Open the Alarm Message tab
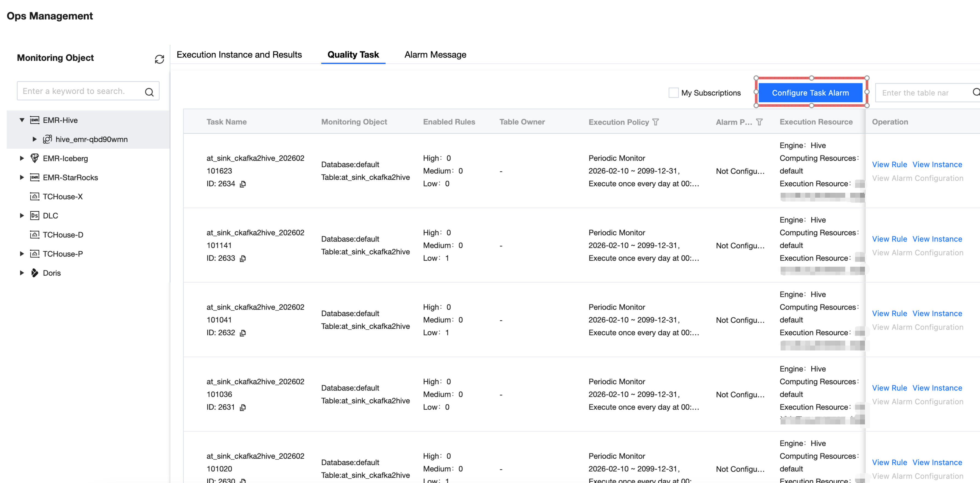980x483 pixels. (x=435, y=55)
